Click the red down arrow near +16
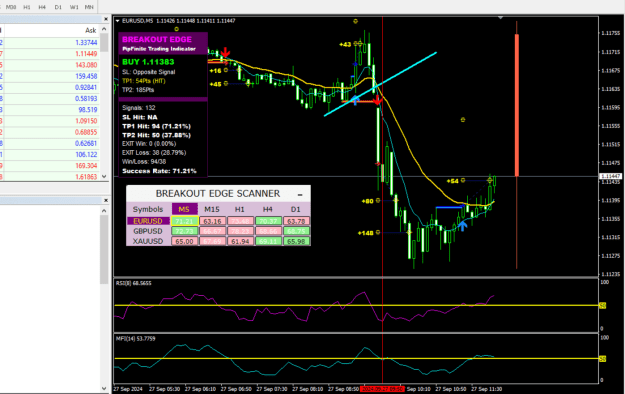 [225, 53]
